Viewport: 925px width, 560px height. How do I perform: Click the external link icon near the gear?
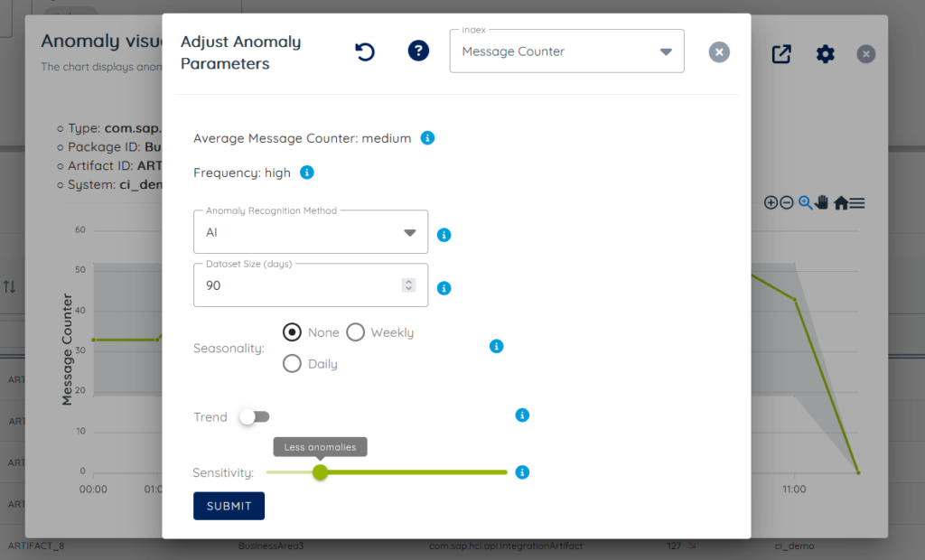[x=780, y=54]
